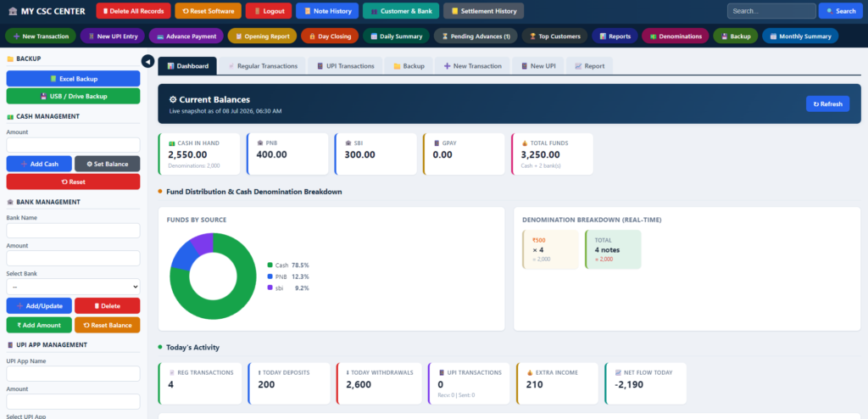Click the Logout button
Viewport: 868px width, 419px height.
tap(269, 11)
